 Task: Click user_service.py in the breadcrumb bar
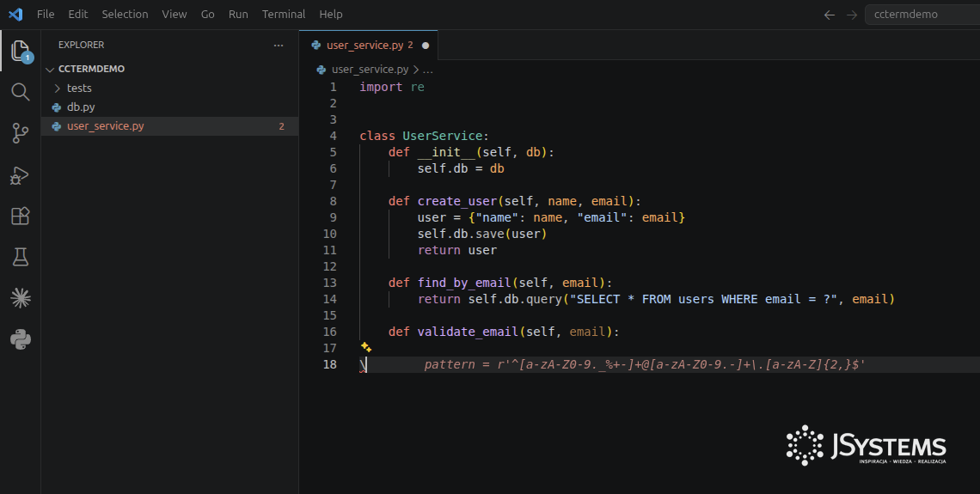(x=370, y=70)
